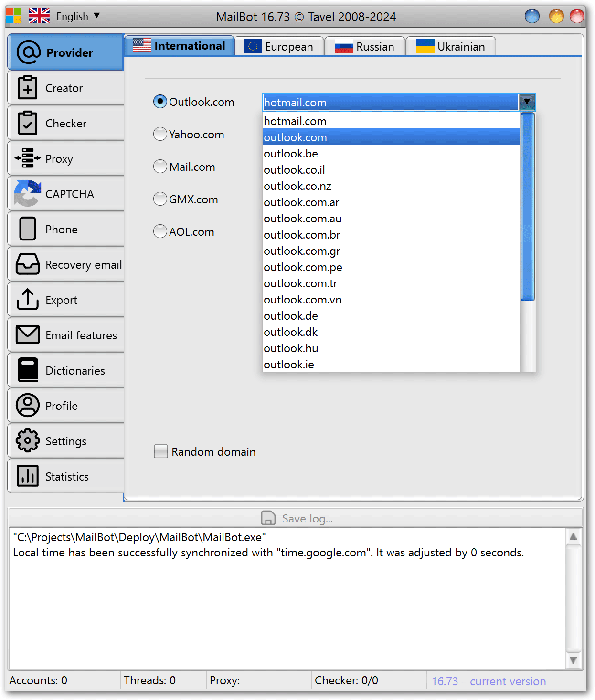
Task: Pick outlook.com.br in the list
Action: pos(391,234)
